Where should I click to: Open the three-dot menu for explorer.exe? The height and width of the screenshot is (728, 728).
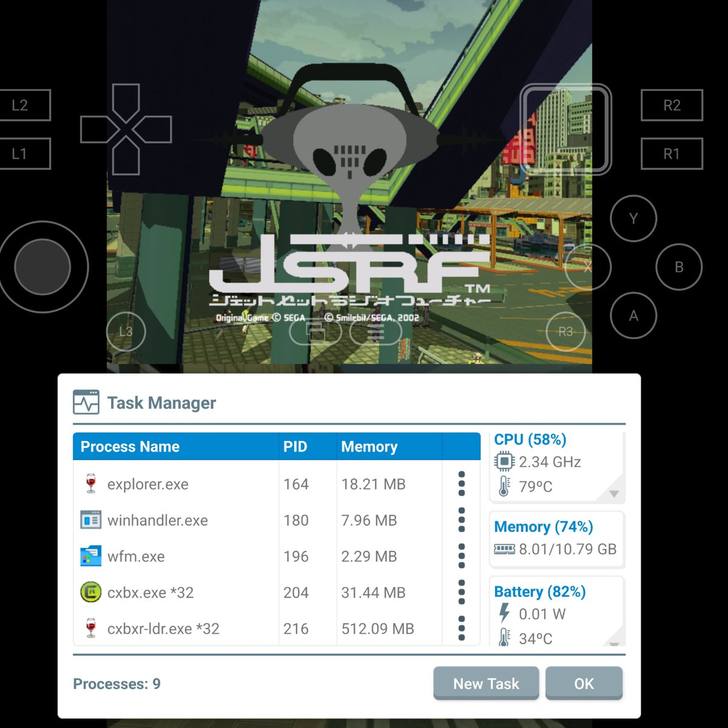coord(462,484)
